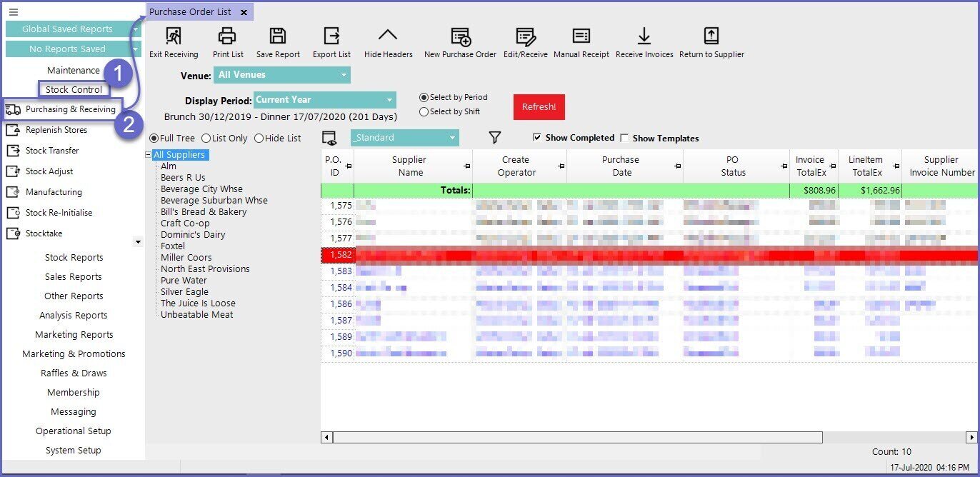Click the Print List printer icon
The image size is (980, 477).
tap(227, 36)
